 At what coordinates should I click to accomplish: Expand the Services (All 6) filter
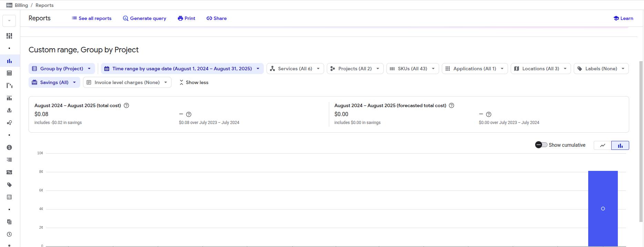(295, 69)
